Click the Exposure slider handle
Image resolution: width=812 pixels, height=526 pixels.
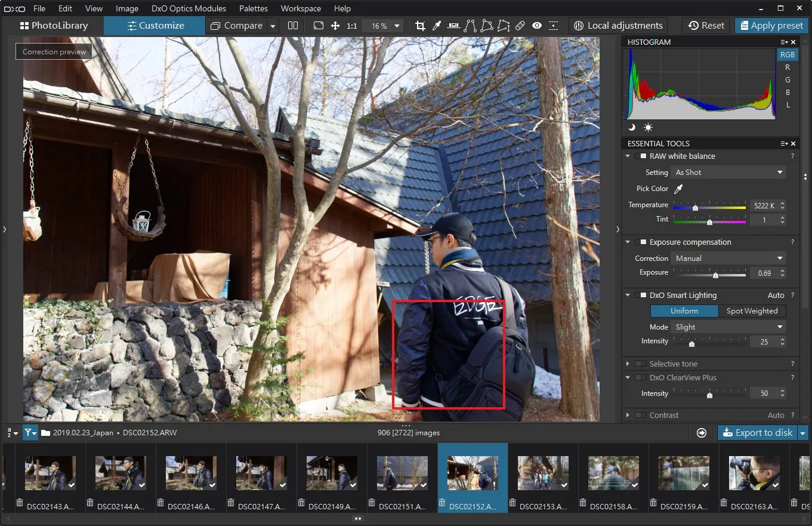tap(715, 275)
